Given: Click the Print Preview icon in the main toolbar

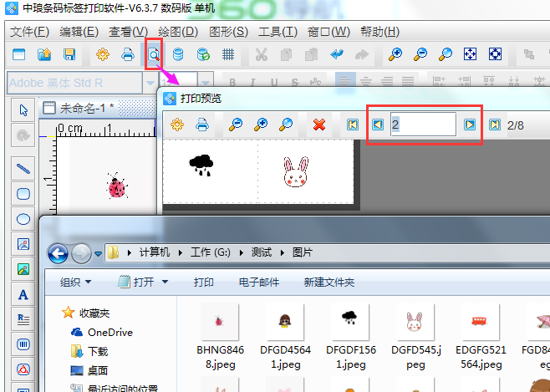Looking at the screenshot, I should [153, 54].
